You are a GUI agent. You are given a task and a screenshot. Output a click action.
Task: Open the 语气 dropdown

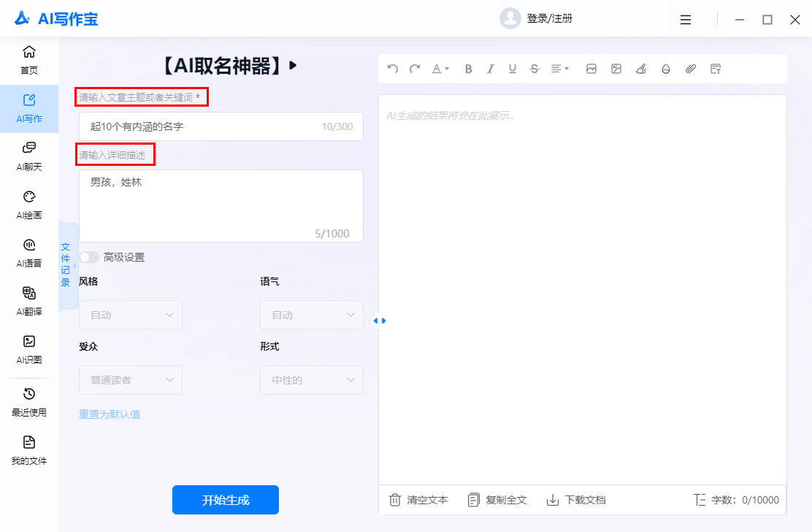pyautogui.click(x=312, y=315)
